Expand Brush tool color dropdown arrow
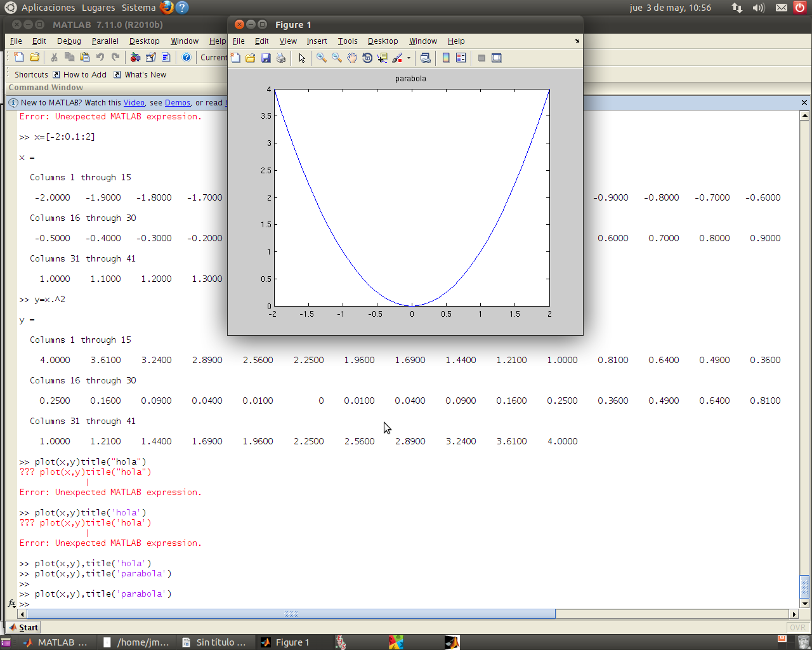The image size is (812, 650). click(409, 58)
